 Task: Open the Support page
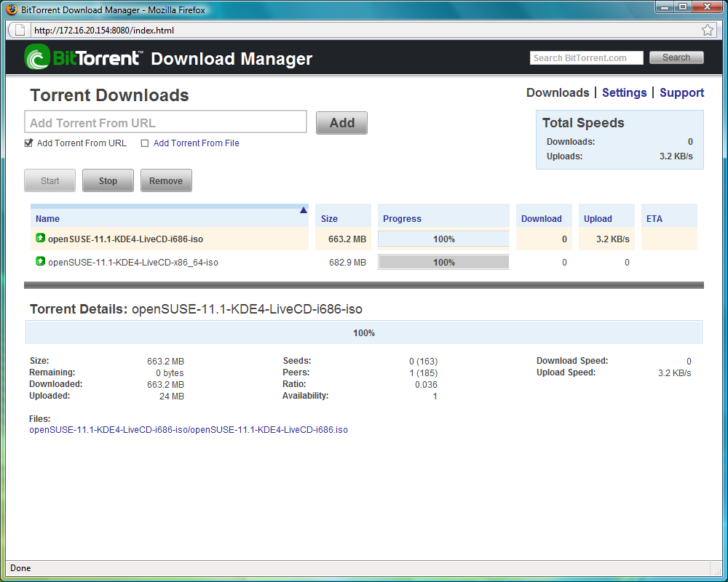click(681, 93)
